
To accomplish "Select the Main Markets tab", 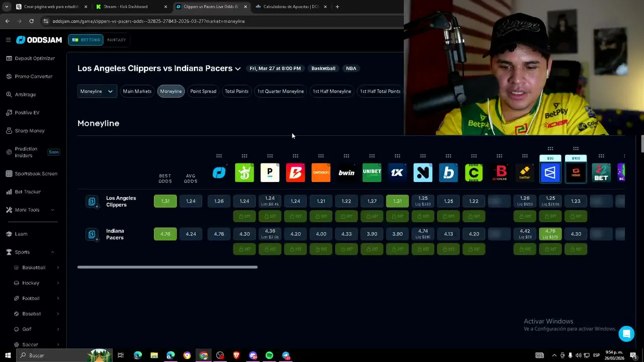I will (137, 91).
